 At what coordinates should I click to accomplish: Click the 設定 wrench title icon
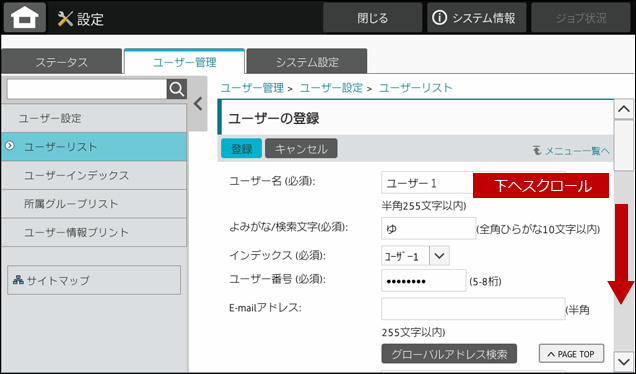coord(65,19)
